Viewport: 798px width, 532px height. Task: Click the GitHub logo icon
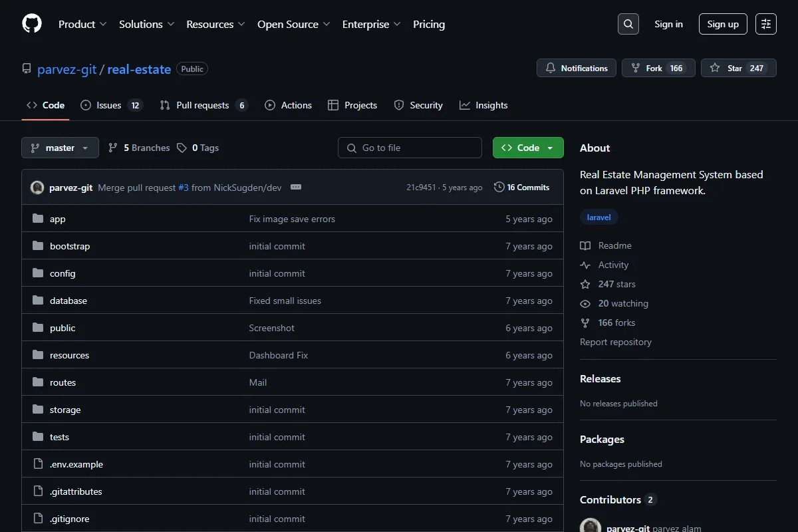[32, 24]
